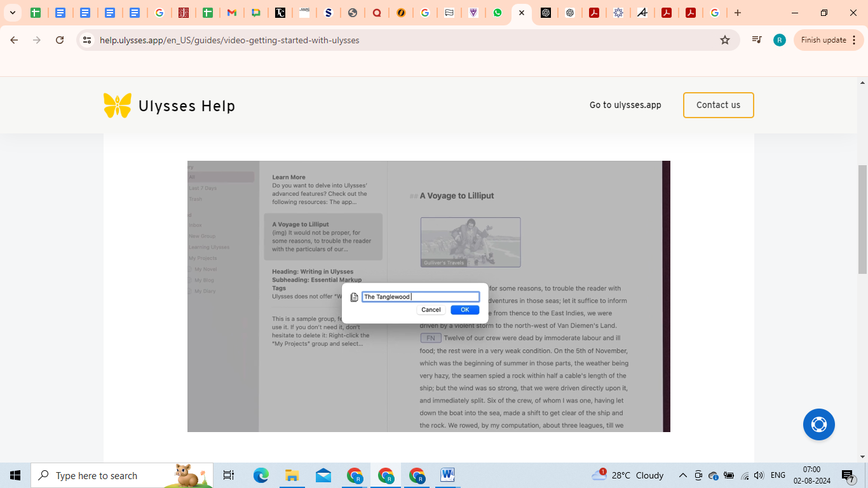Open Task View on the taskbar

(x=229, y=475)
